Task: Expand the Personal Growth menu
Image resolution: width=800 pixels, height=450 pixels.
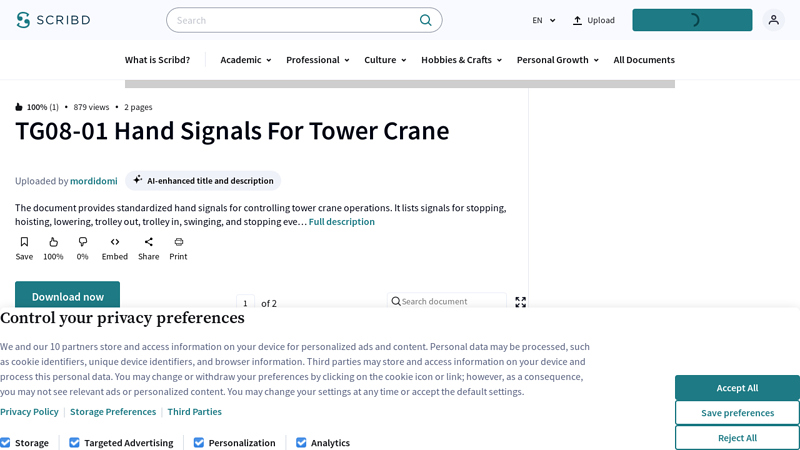Action: (x=558, y=60)
